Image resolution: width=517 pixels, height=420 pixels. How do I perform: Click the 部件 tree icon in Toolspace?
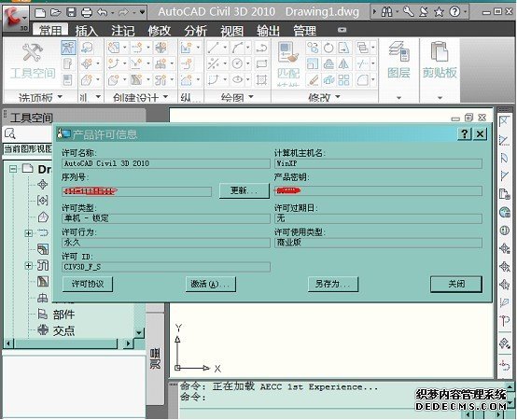click(43, 315)
